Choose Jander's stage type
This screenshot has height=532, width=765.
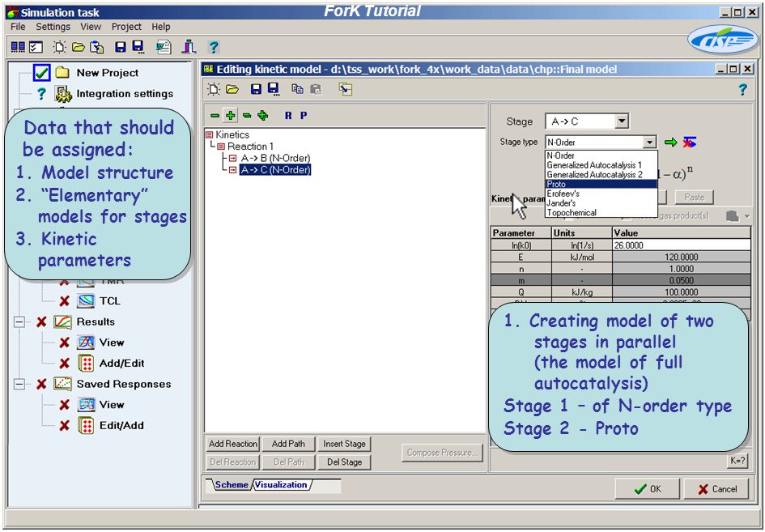(601, 203)
